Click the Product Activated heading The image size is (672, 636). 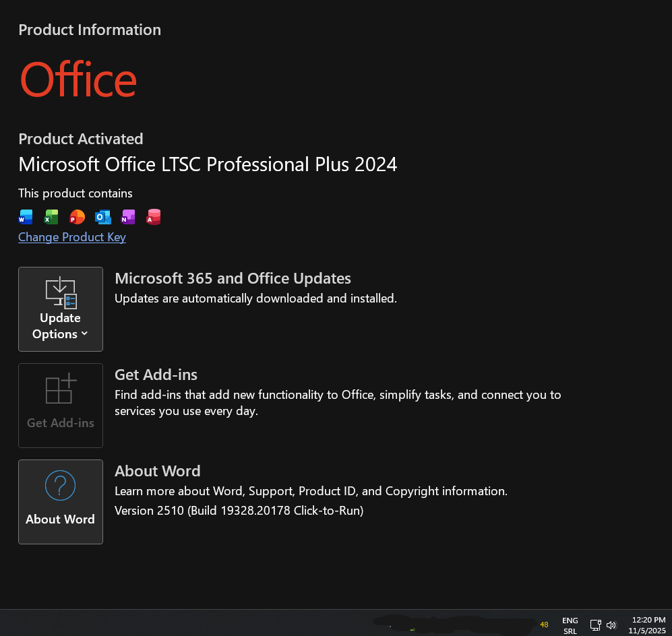[x=81, y=139]
